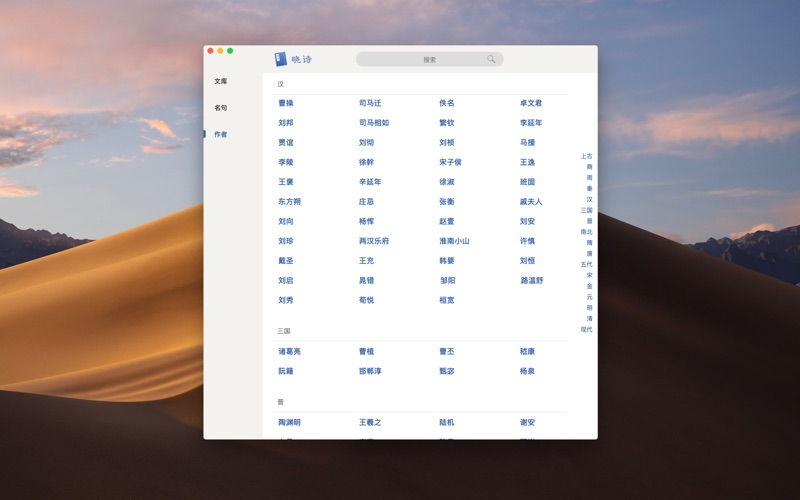Jump to 三国 in the side index
Viewport: 800px width, 500px height.
pyautogui.click(x=587, y=210)
